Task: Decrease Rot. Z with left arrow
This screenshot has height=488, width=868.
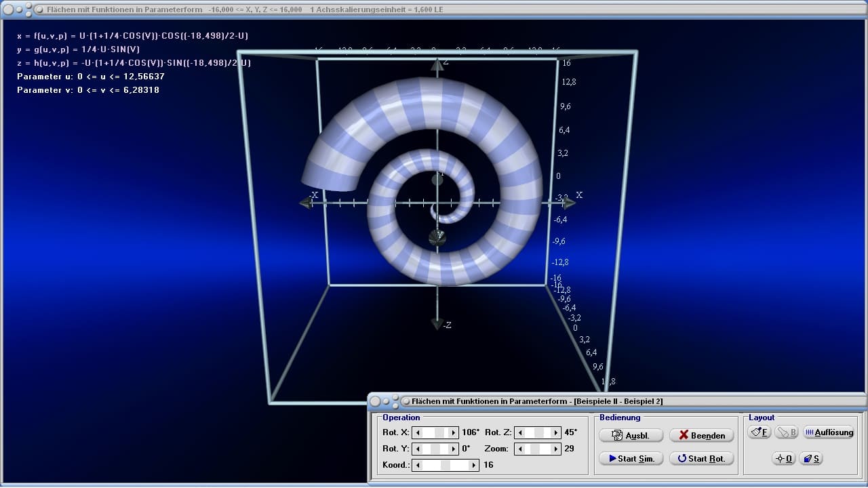Action: (519, 432)
